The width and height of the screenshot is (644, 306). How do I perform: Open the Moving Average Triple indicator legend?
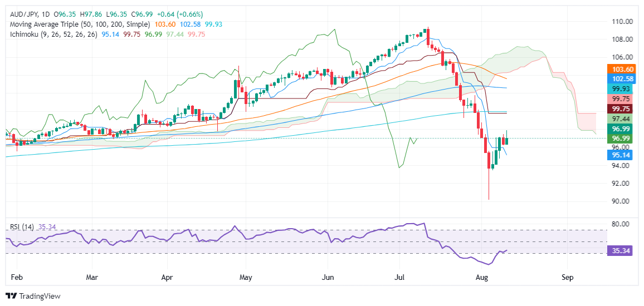coord(79,24)
